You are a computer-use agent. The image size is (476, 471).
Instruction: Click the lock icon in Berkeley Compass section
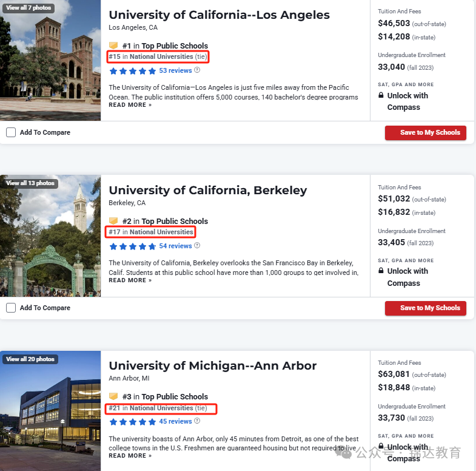click(381, 271)
